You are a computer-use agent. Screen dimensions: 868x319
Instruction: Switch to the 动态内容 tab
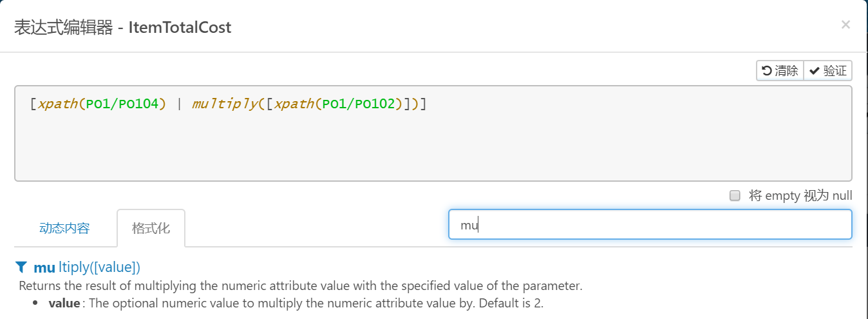click(x=64, y=228)
